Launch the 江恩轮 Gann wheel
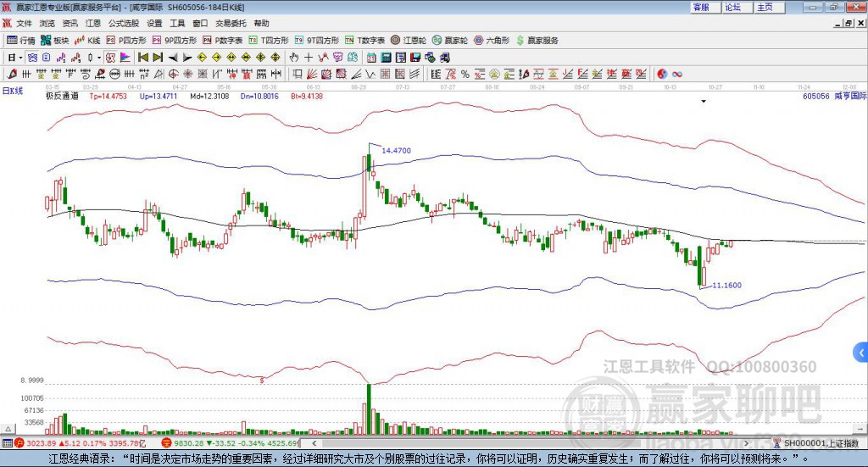Image resolution: width=868 pixels, height=467 pixels. (409, 41)
